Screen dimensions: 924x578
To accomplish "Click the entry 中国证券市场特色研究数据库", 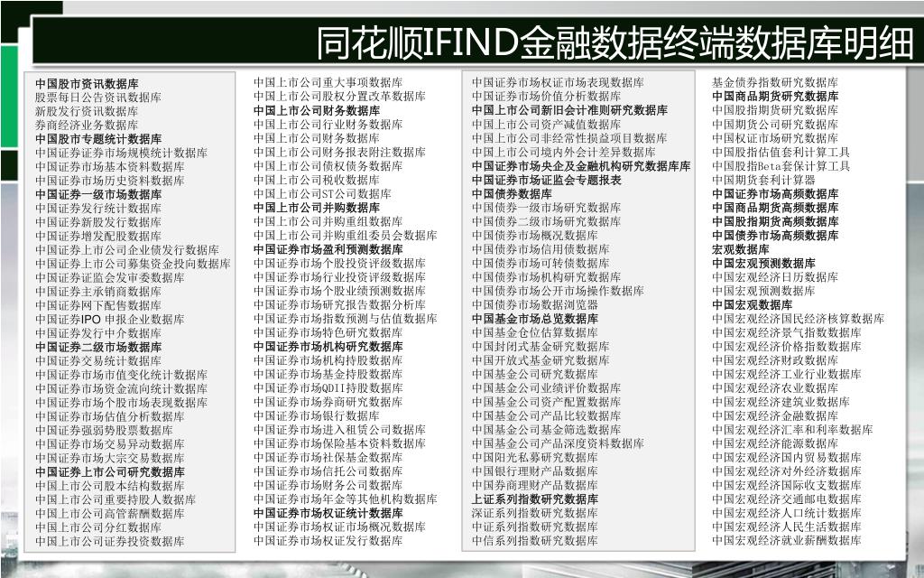I will (x=328, y=332).
